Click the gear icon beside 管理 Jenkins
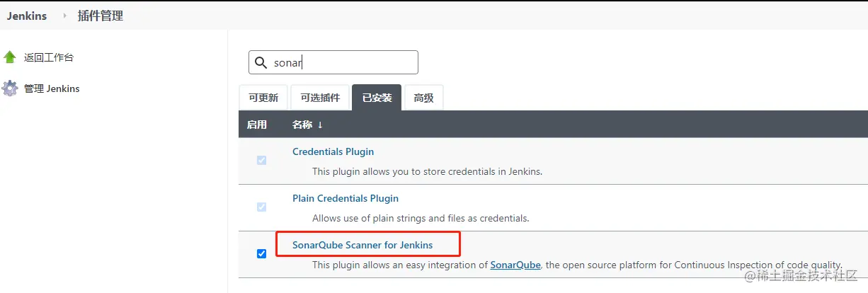The height and width of the screenshot is (293, 868). coord(10,88)
